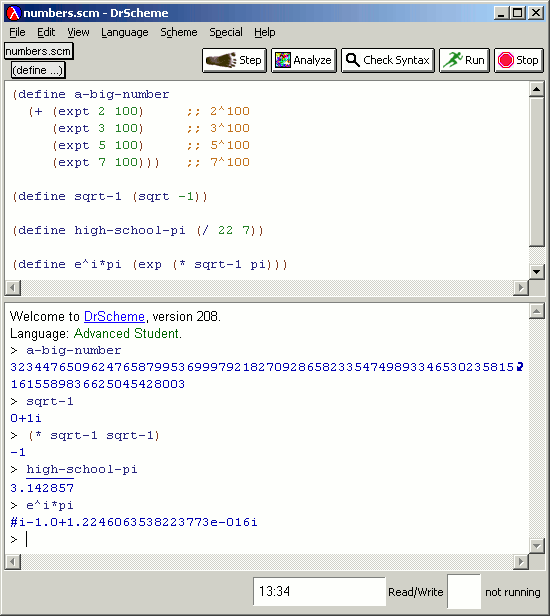Click interactions horizontal scroll right arrow

tap(521, 561)
